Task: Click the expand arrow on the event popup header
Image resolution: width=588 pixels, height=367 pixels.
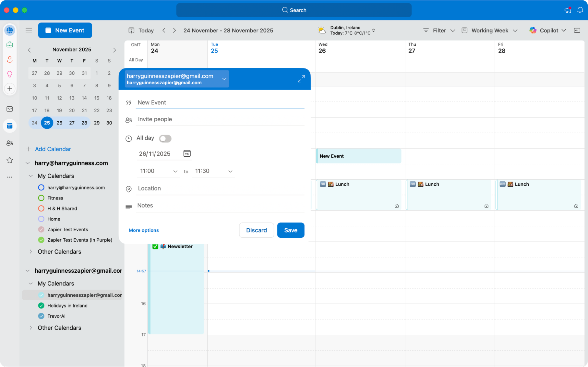Action: [301, 79]
